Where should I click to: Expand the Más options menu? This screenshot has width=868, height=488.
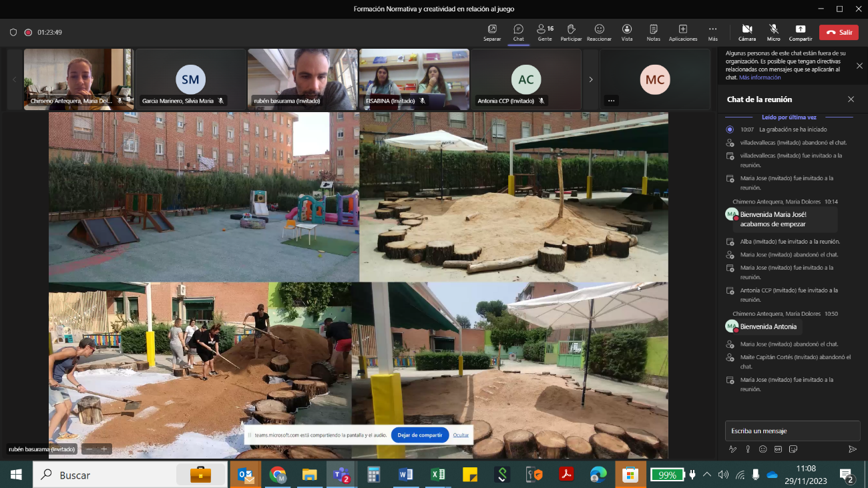pos(712,32)
